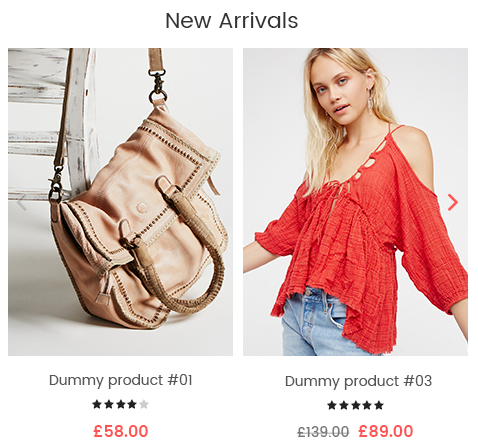Screen dimensions: 478x448
Task: Click third star under Dummy product #03
Action: [x=355, y=405]
